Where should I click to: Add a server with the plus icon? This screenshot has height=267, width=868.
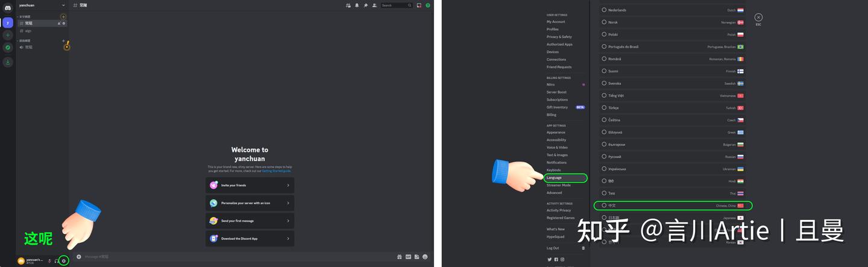(x=8, y=35)
